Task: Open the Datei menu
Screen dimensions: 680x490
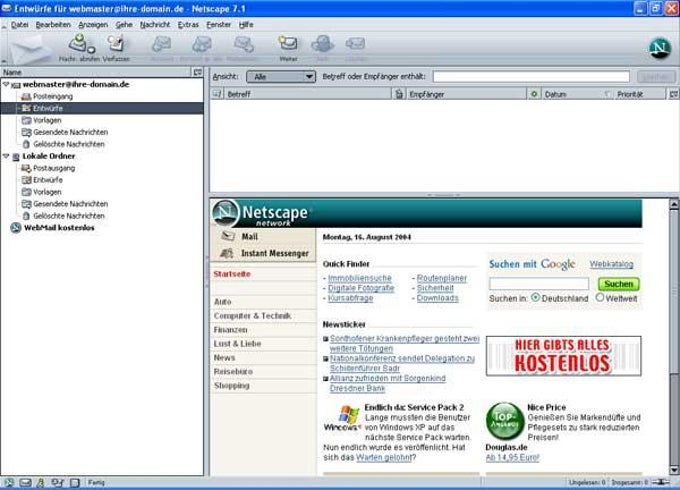Action: pyautogui.click(x=20, y=25)
